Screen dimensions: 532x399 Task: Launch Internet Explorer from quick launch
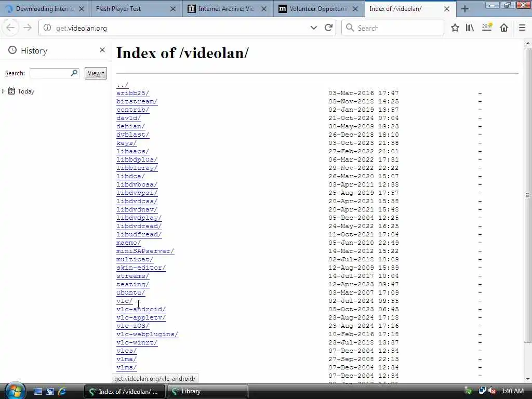pyautogui.click(x=62, y=392)
